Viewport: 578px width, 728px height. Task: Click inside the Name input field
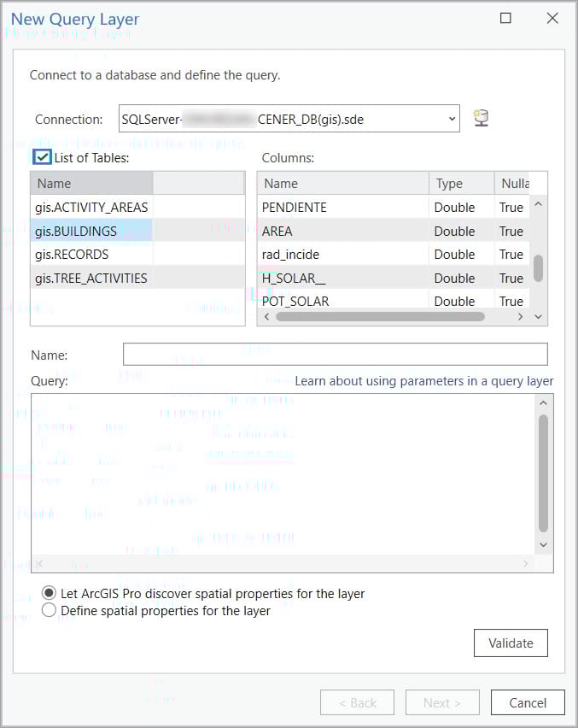pyautogui.click(x=335, y=355)
